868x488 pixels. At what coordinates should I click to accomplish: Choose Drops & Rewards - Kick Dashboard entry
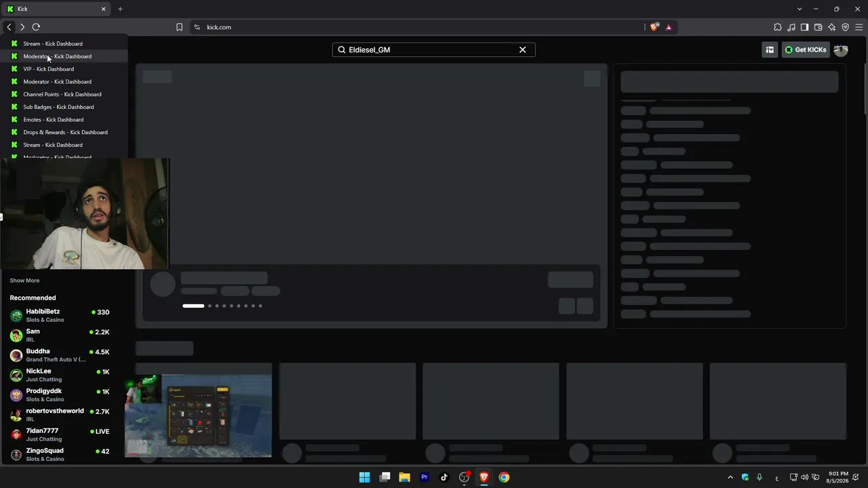[x=64, y=132]
